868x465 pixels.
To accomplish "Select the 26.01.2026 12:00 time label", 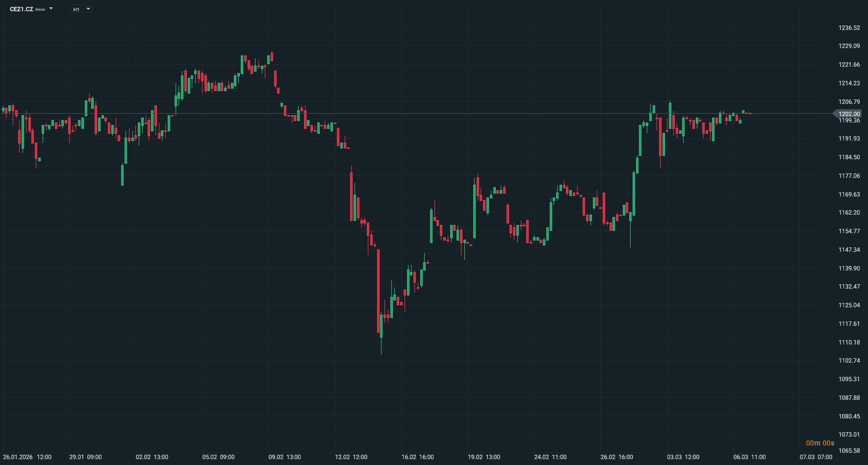I will point(27,457).
